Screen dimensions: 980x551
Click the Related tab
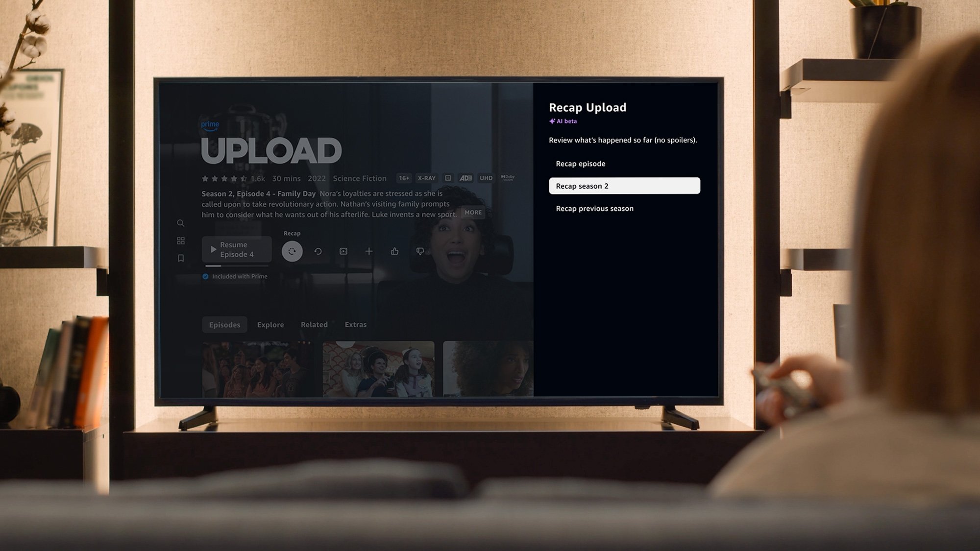click(x=314, y=324)
